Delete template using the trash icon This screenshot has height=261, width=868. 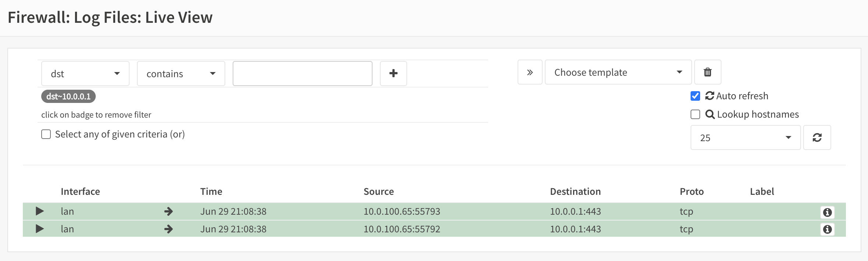pyautogui.click(x=708, y=72)
